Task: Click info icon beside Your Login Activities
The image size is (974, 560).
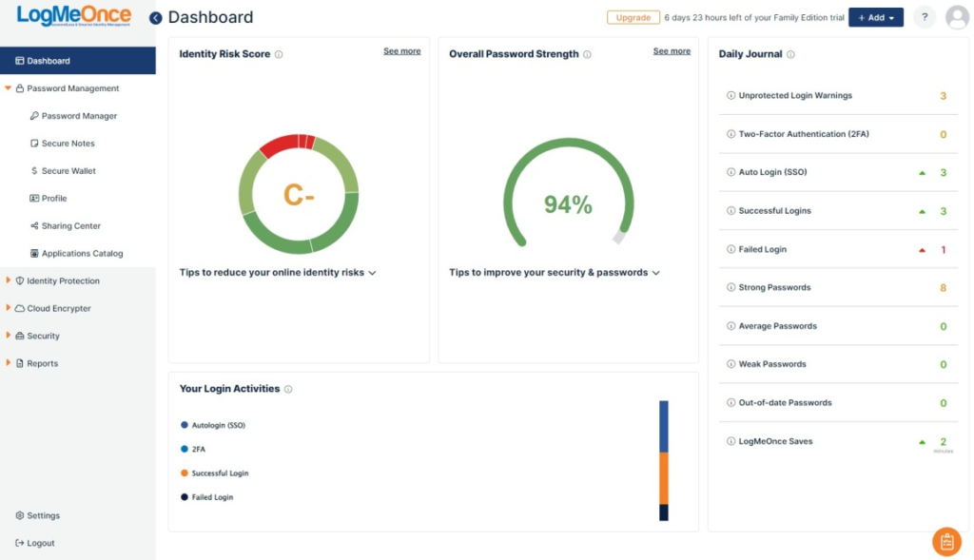Action: coord(288,389)
